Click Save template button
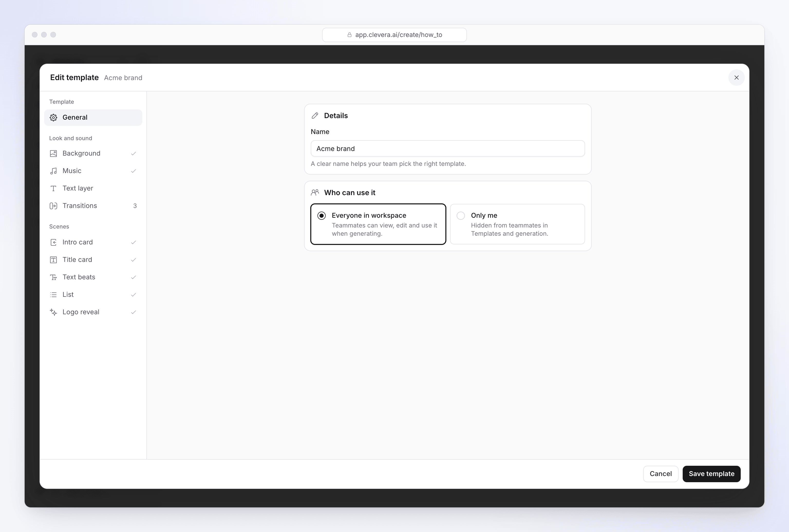This screenshot has width=789, height=532. coord(711,474)
